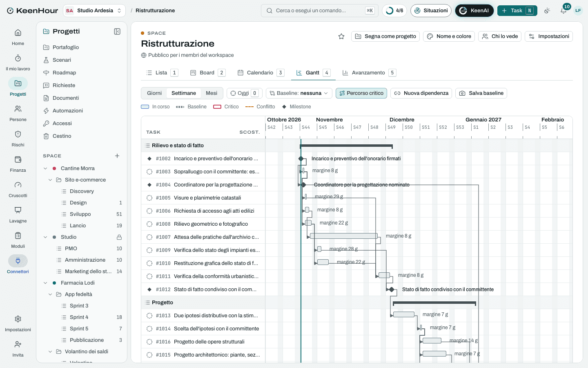Toggle Percorso critico highlighting
The width and height of the screenshot is (588, 368).
pos(361,93)
